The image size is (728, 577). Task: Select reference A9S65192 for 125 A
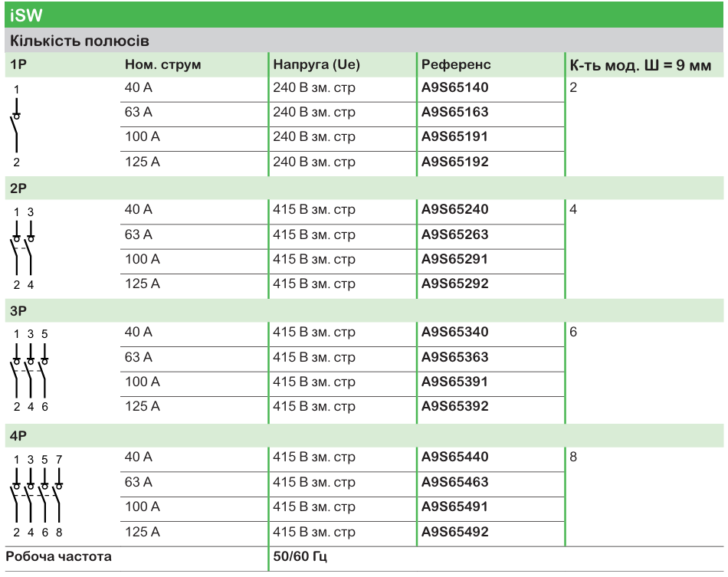click(455, 162)
